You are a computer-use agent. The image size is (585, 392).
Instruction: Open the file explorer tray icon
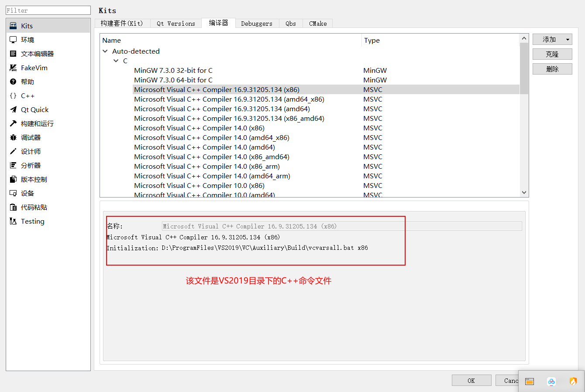click(530, 382)
